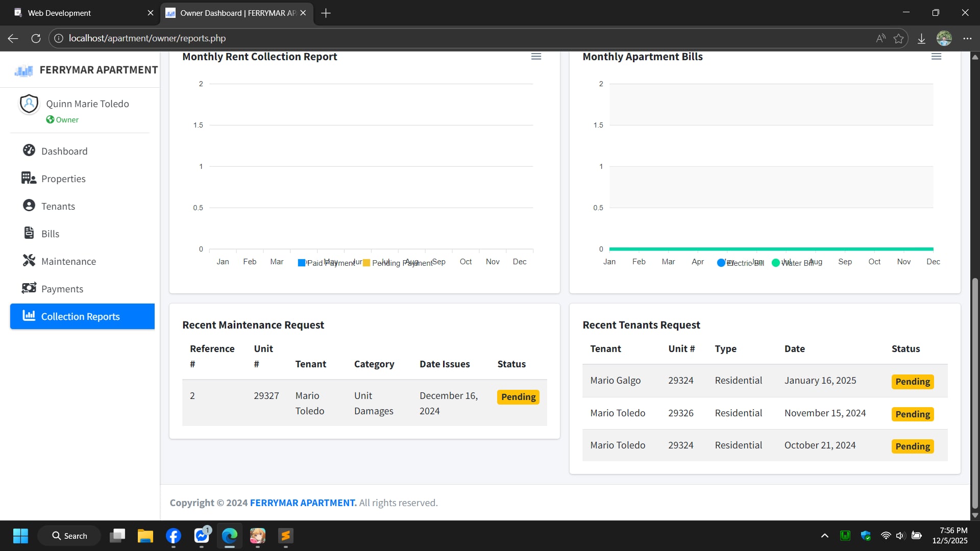This screenshot has height=551, width=980.
Task: Click Pending badge for Mario Galgo
Action: (x=912, y=382)
